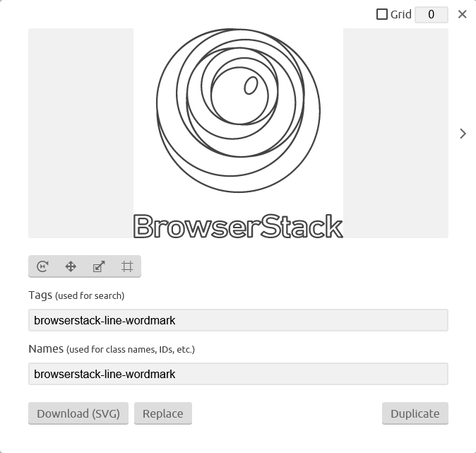Viewport: 476px width, 453px height.
Task: Click the scale/resize icon
Action: point(99,266)
